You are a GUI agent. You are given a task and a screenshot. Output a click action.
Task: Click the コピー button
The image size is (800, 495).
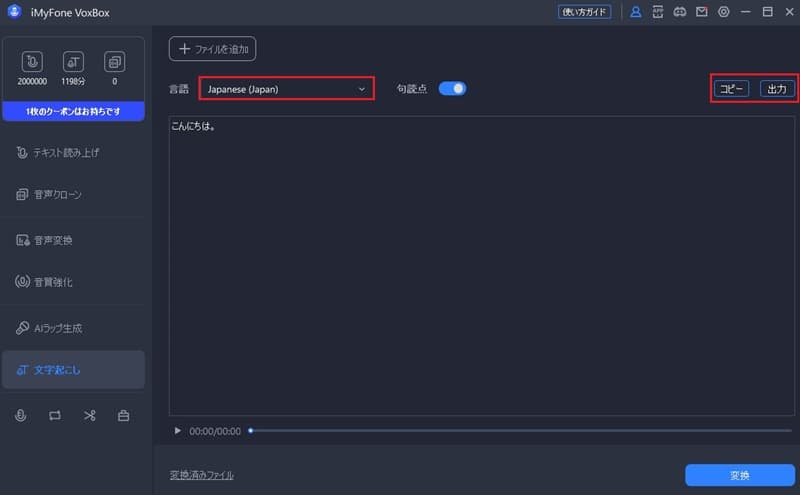pos(731,89)
